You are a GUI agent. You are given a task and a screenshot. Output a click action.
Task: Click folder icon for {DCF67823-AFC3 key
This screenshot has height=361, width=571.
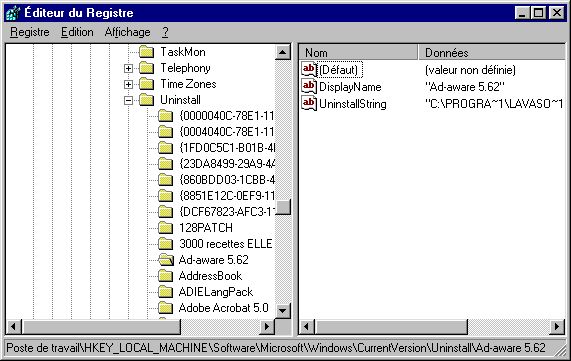166,212
